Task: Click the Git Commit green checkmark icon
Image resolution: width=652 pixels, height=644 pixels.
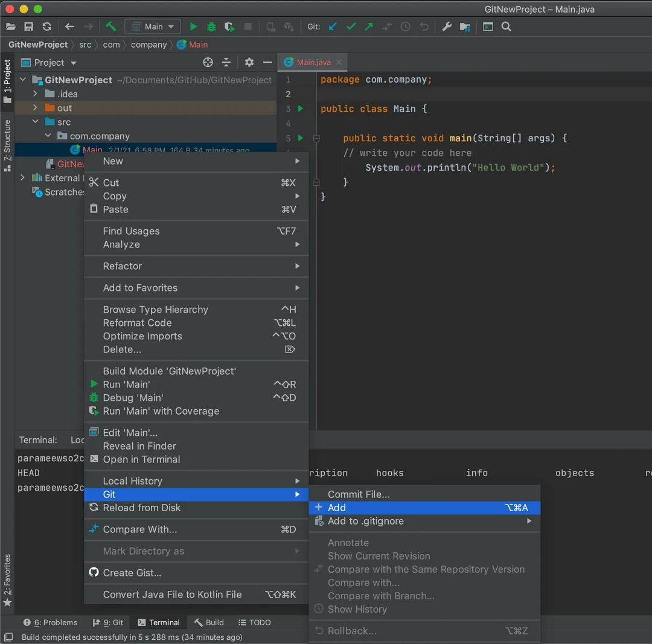Action: pos(351,27)
